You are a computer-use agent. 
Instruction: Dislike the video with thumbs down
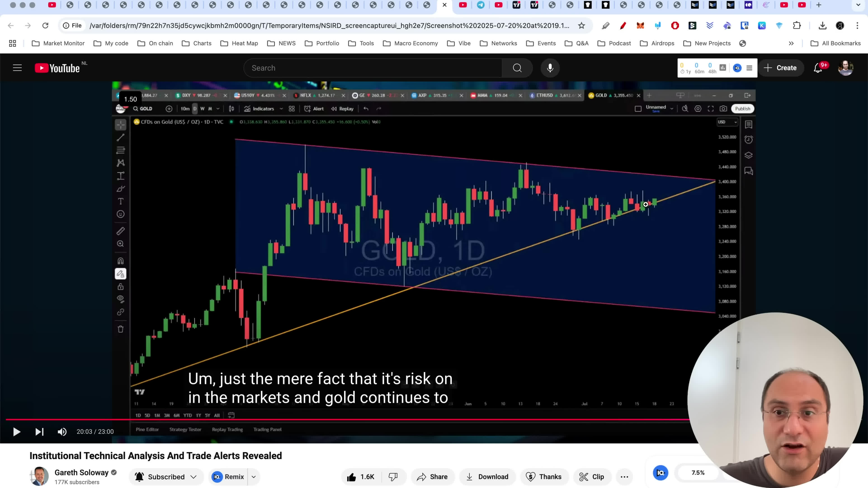click(x=393, y=476)
